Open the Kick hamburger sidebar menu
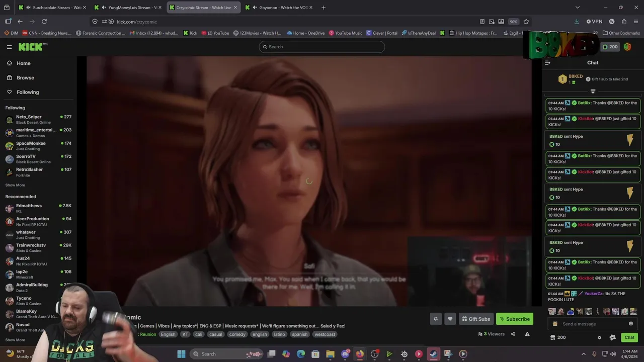Screen dimensions: 644x362 (9, 47)
